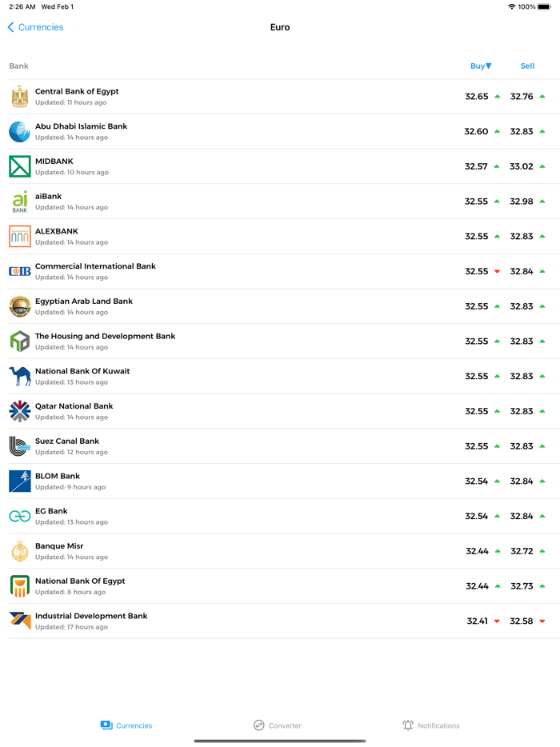Tap the Qatar National Bank logo
This screenshot has width=560, height=747.
click(x=20, y=412)
